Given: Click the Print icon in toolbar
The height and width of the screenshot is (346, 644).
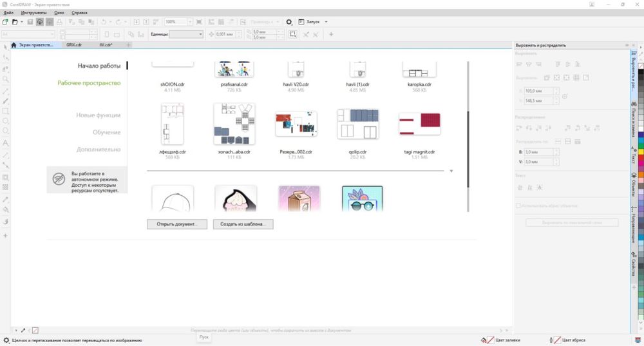Looking at the screenshot, I should point(59,22).
